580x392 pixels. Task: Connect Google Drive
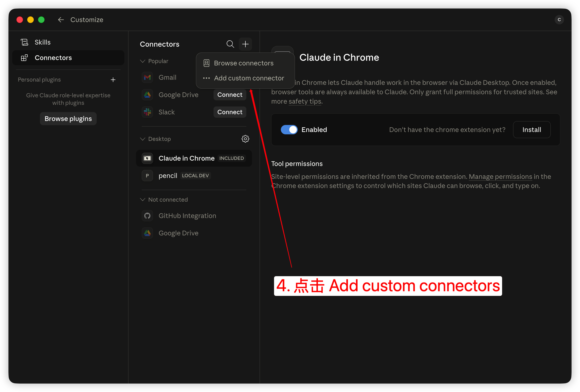230,95
